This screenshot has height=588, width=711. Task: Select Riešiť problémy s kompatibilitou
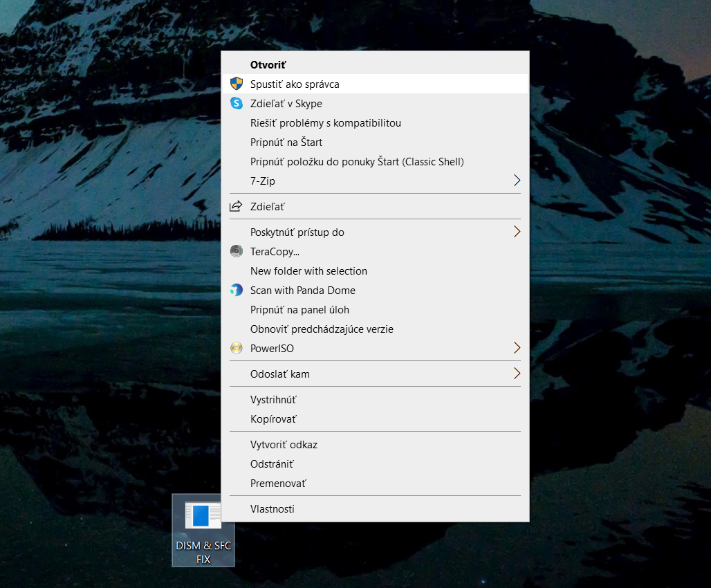click(x=325, y=123)
